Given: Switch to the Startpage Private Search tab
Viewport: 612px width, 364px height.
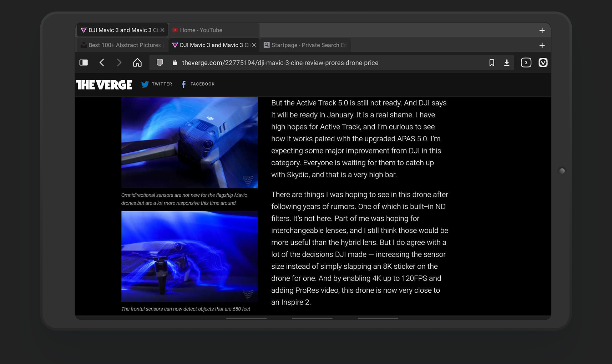Looking at the screenshot, I should click(x=305, y=45).
